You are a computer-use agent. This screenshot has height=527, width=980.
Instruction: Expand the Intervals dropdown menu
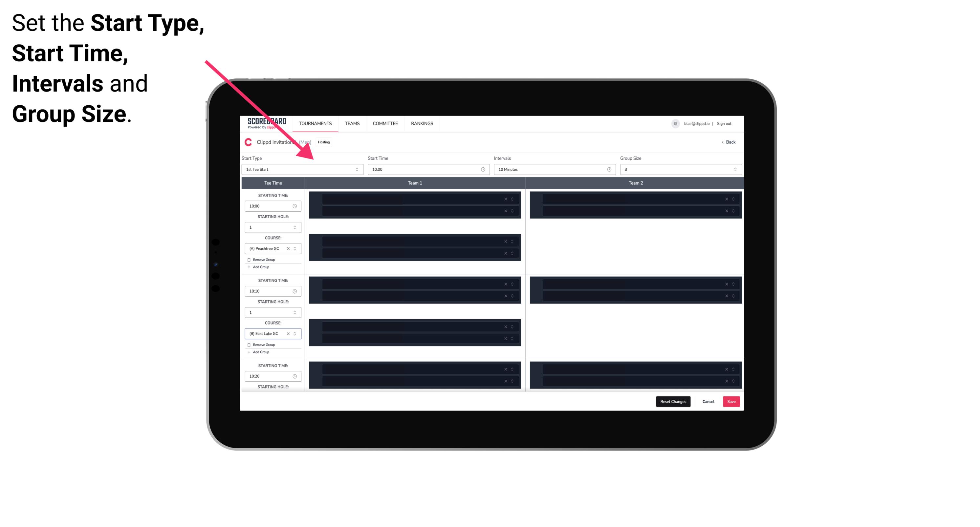point(553,169)
